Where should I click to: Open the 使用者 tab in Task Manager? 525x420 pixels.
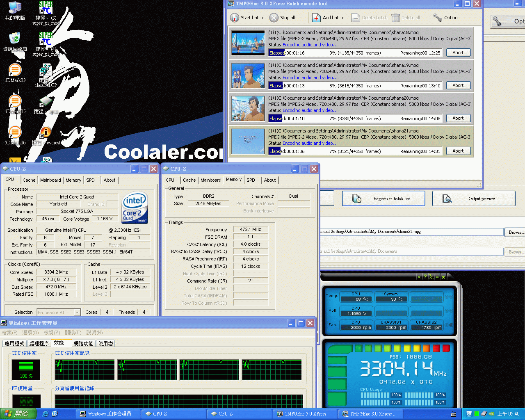click(105, 344)
